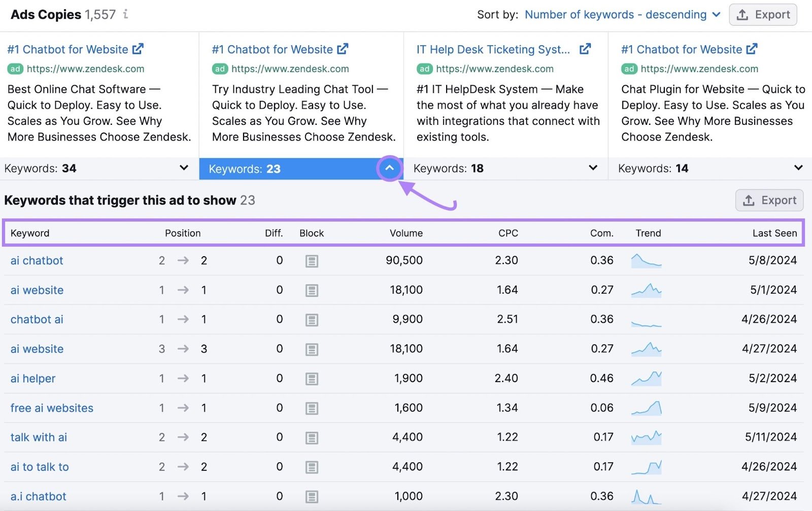The image size is (812, 511).
Task: Block the "ai chatbot" keyword
Action: coord(312,261)
